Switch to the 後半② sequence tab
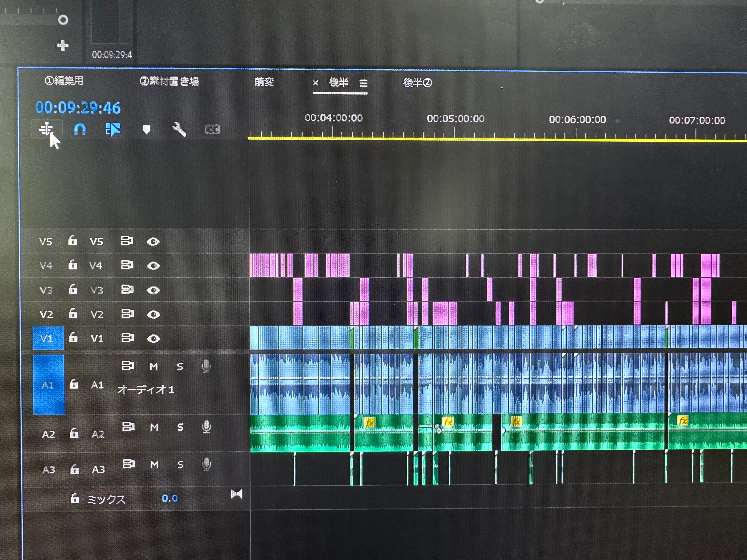 (x=417, y=83)
